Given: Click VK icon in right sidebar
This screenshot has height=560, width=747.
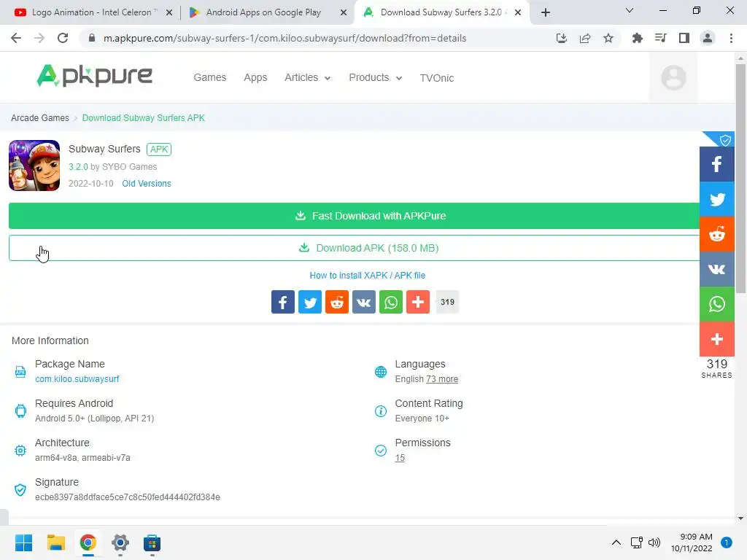Looking at the screenshot, I should coord(716,269).
